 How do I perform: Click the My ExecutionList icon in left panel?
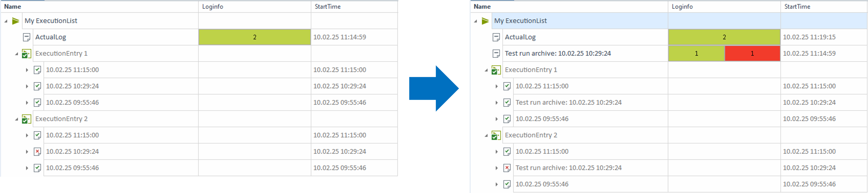tap(15, 21)
